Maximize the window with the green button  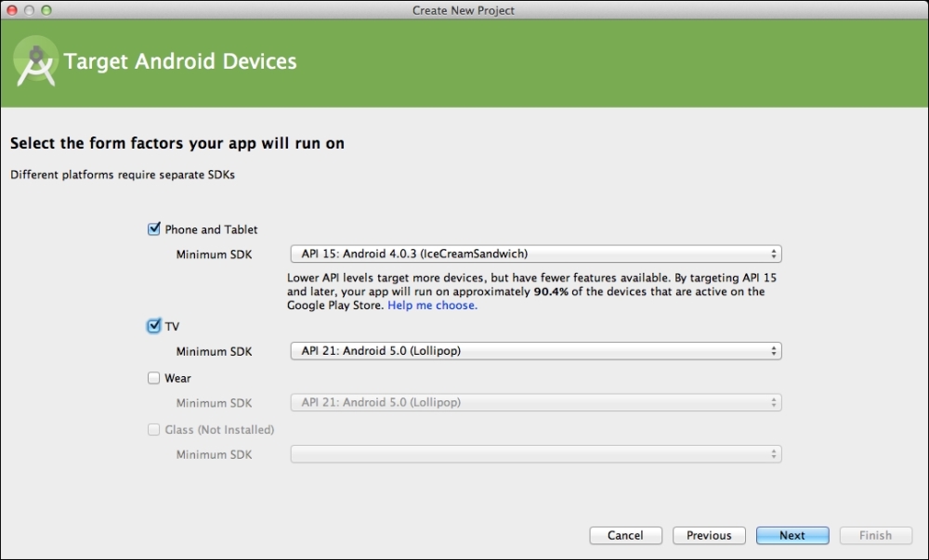(46, 10)
